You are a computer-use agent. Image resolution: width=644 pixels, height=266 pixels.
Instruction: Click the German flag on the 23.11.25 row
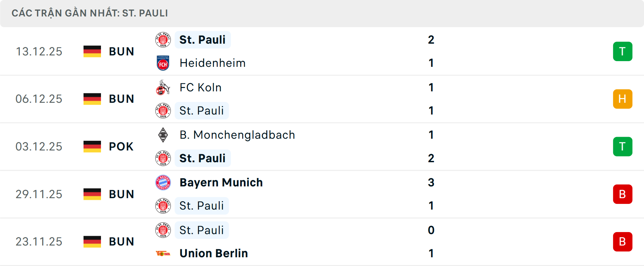point(92,241)
